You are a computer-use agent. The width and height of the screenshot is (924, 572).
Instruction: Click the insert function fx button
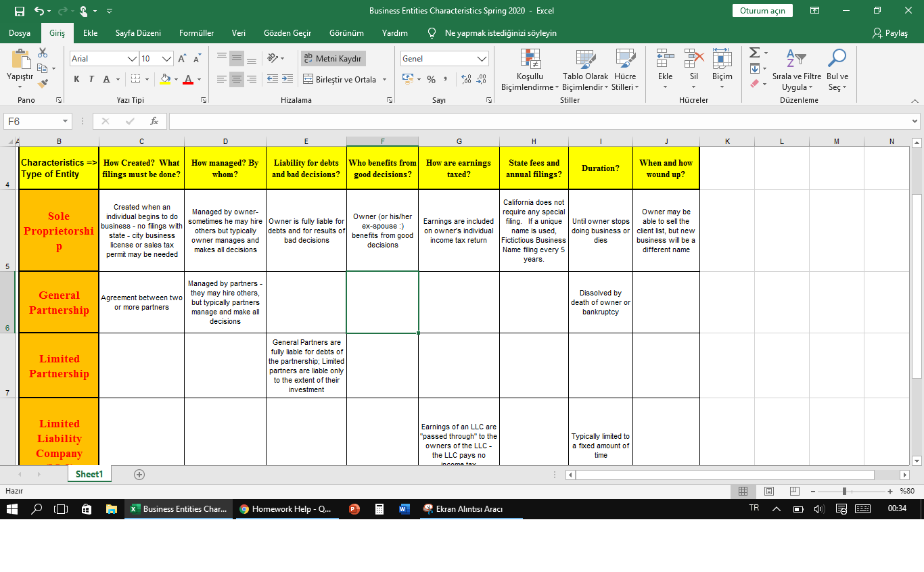coord(154,121)
